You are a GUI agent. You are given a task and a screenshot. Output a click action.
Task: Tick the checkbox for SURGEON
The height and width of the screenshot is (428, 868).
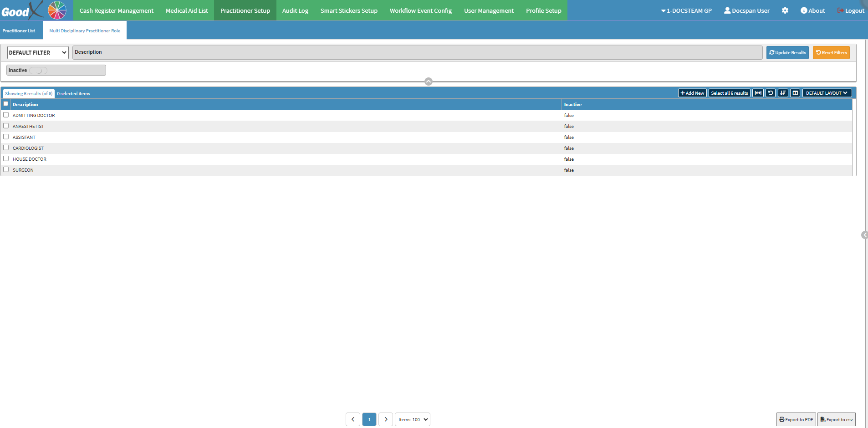(x=6, y=169)
